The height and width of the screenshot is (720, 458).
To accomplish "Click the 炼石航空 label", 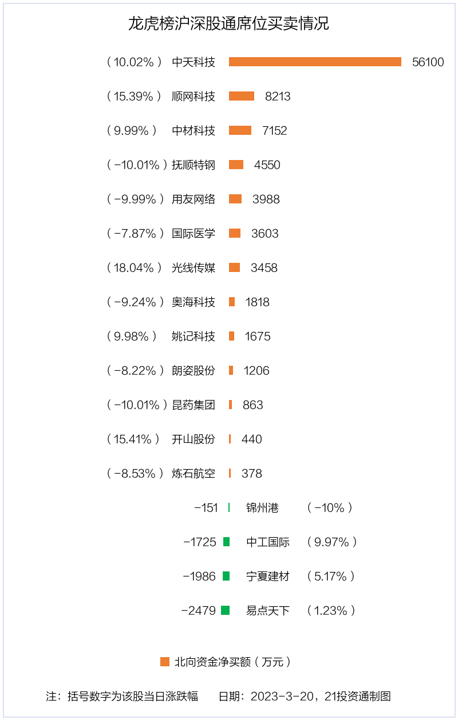I will 193,473.
